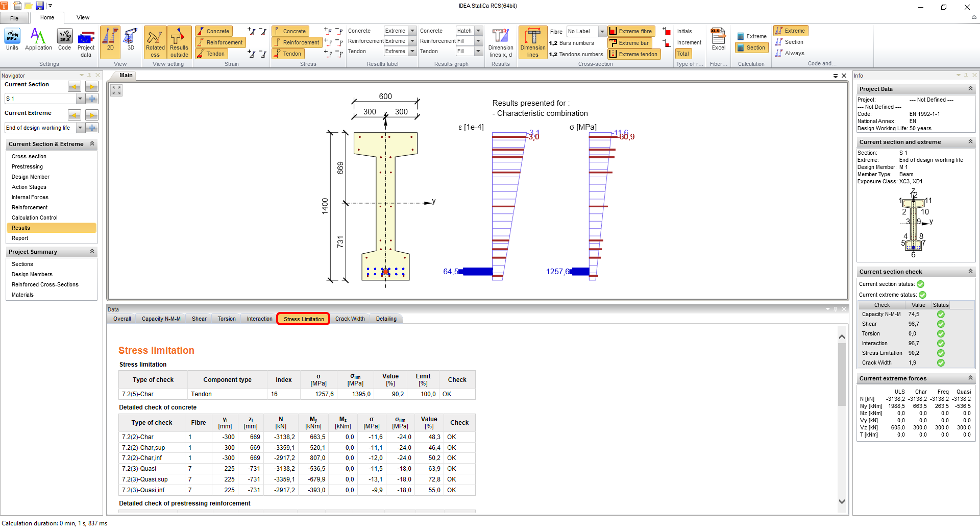
Task: Select Reinforcement in the navigator
Action: (30, 207)
